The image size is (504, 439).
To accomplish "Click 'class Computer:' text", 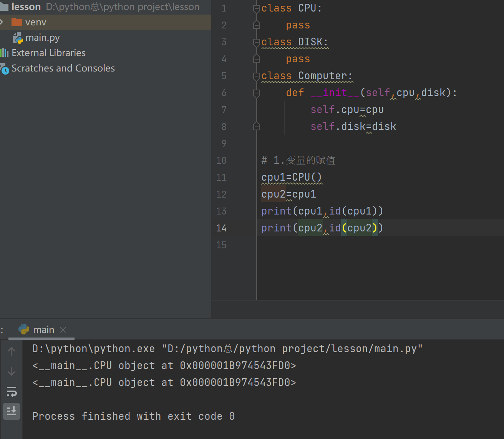I will point(307,76).
